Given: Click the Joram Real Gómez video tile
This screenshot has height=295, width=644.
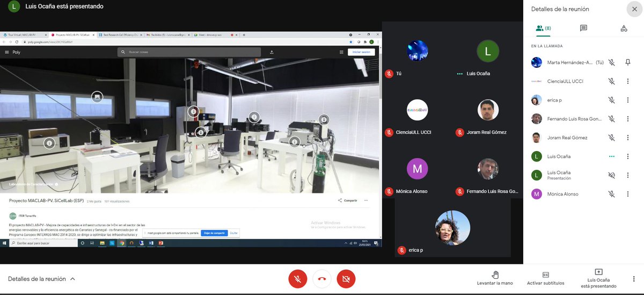Looking at the screenshot, I should [x=487, y=111].
